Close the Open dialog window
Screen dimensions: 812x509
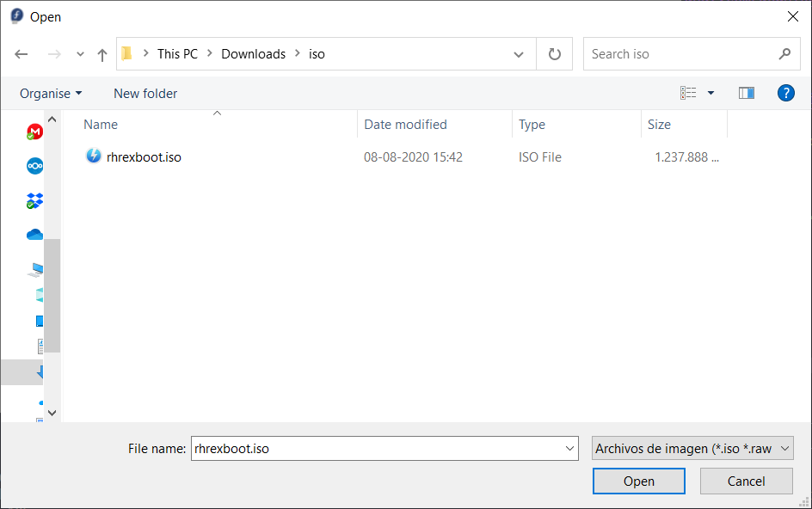pyautogui.click(x=792, y=16)
